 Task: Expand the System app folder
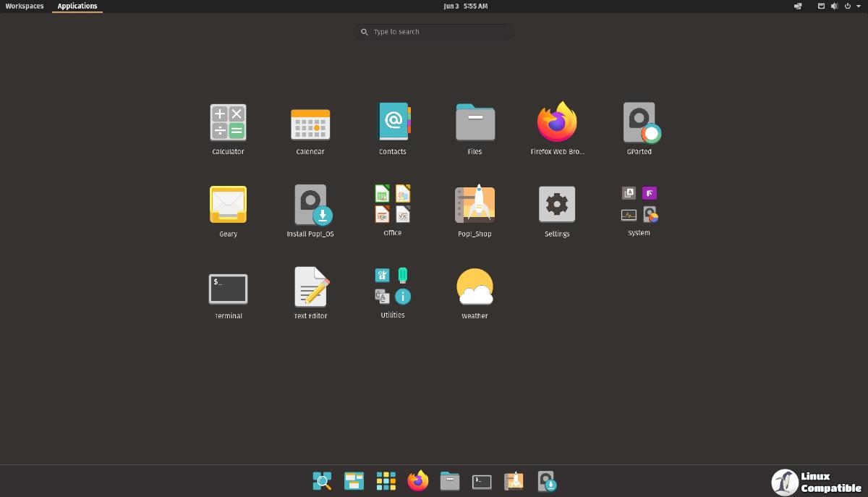(639, 204)
